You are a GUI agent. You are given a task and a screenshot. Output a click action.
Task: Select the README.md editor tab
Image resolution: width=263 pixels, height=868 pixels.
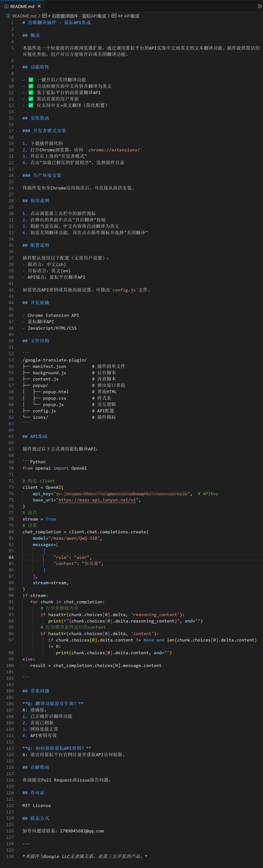[22, 6]
